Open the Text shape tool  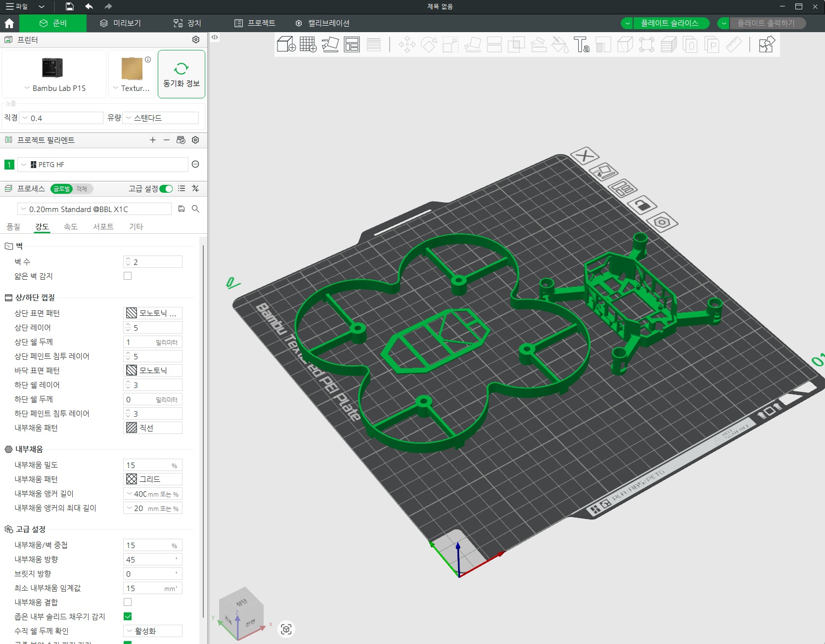coord(581,44)
